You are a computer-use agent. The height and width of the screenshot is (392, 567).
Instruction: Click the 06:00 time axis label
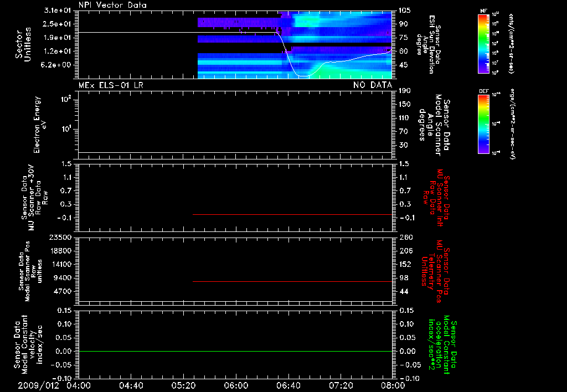point(236,385)
